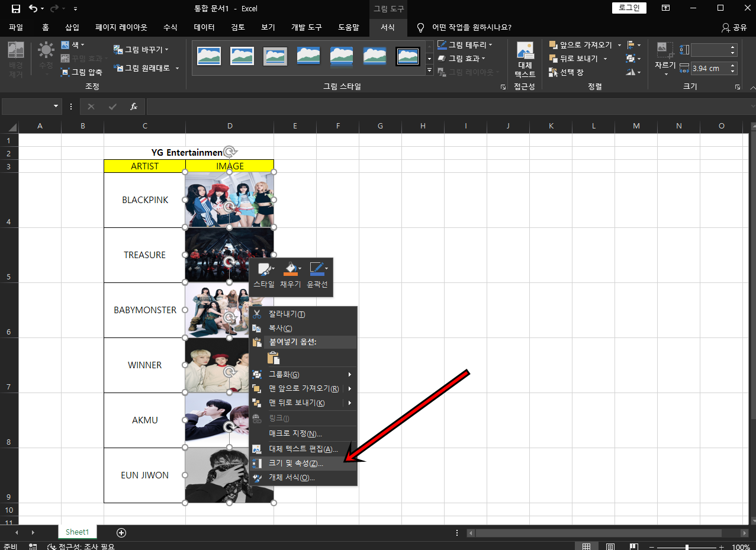Click the lightbulb tell-me icon
This screenshot has width=756, height=550.
[421, 28]
